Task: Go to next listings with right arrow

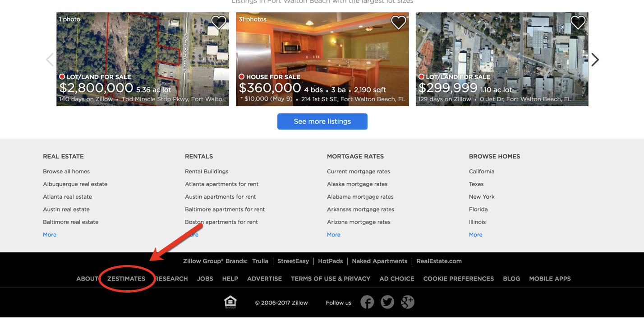Action: [595, 60]
